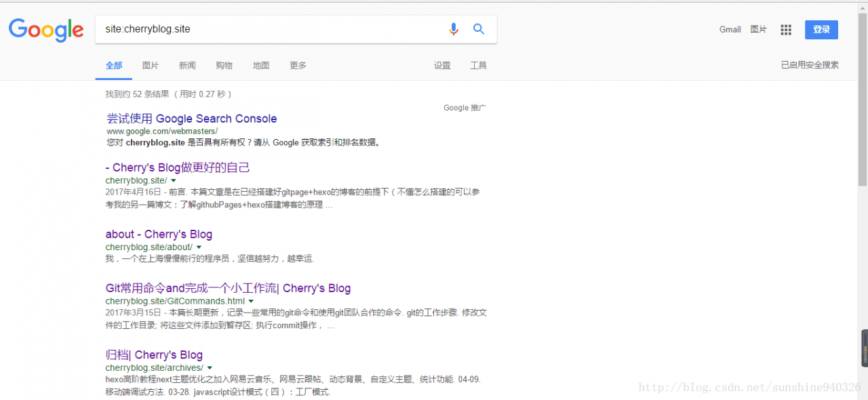This screenshot has width=868, height=400.
Task: Open about - Cherry's Blog result
Action: click(159, 235)
